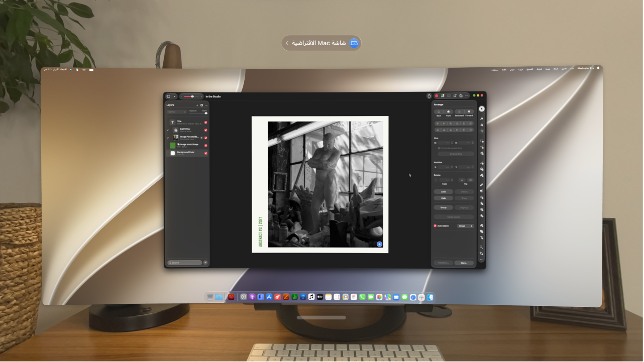Toggle visibility of Image Mask Shape layer
Image resolution: width=644 pixels, height=362 pixels.
tap(206, 146)
